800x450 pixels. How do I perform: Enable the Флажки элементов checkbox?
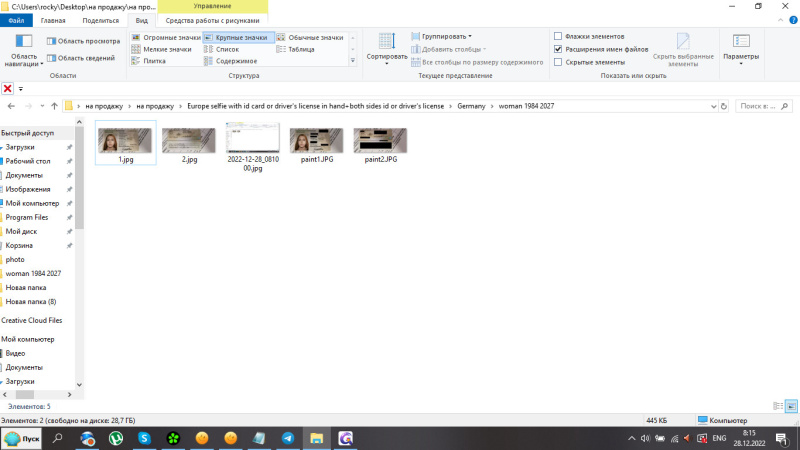pos(558,36)
